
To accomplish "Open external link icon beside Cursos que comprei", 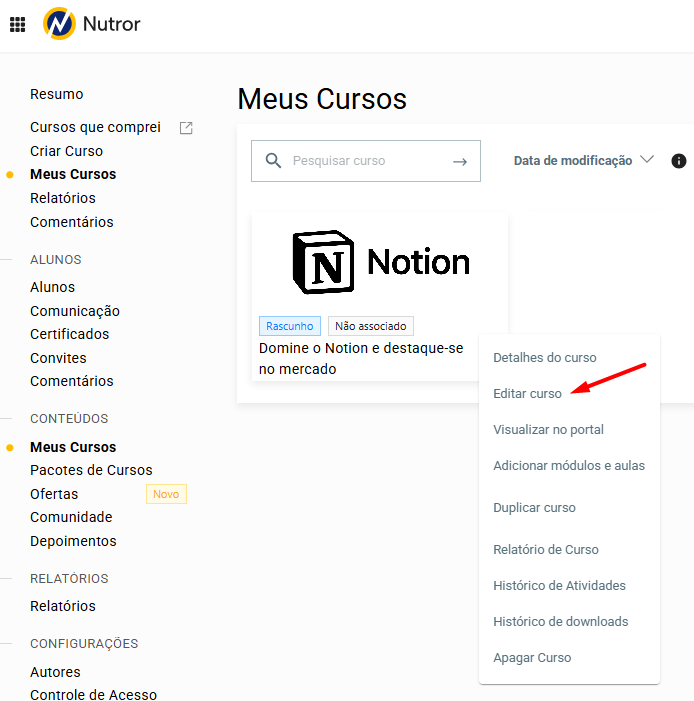I will (186, 128).
